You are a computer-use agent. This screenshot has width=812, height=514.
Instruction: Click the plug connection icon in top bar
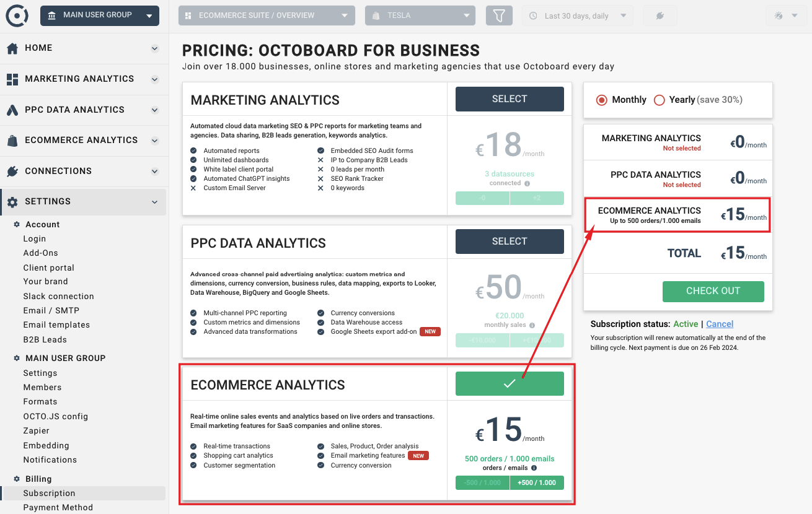[660, 16]
